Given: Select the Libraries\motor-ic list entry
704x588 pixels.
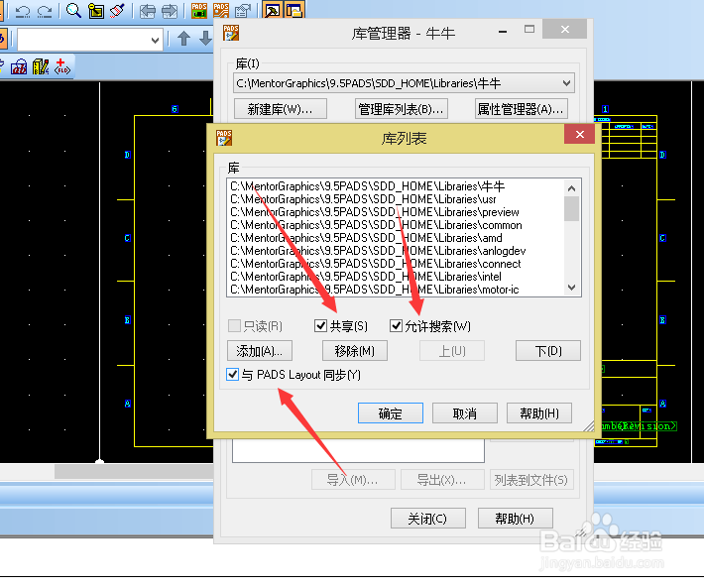Looking at the screenshot, I should (396, 290).
